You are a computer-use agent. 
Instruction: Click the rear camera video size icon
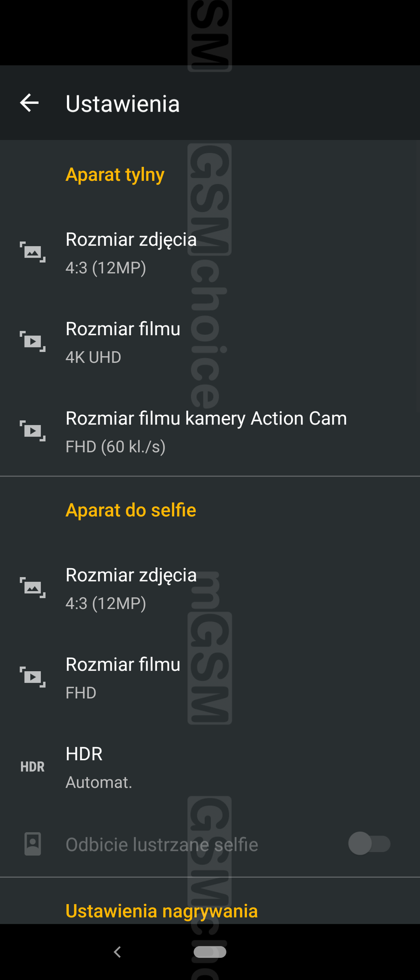coord(33,341)
